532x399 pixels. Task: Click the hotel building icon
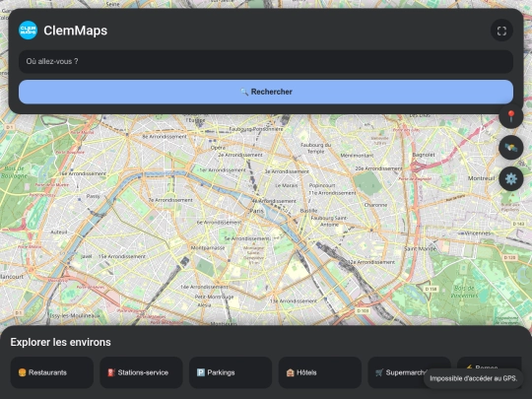[x=290, y=372]
